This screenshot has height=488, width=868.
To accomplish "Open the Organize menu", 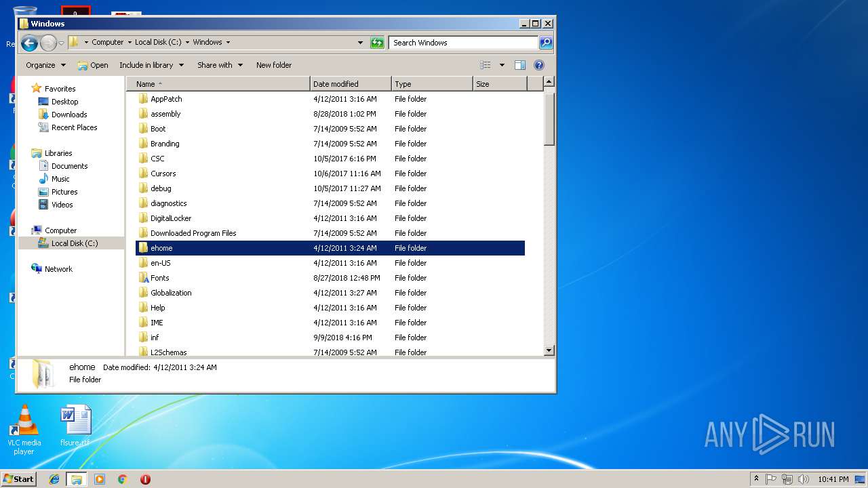I will 46,65.
